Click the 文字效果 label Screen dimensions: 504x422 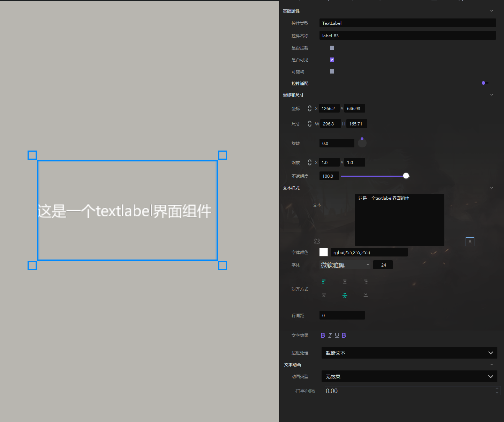(x=300, y=335)
